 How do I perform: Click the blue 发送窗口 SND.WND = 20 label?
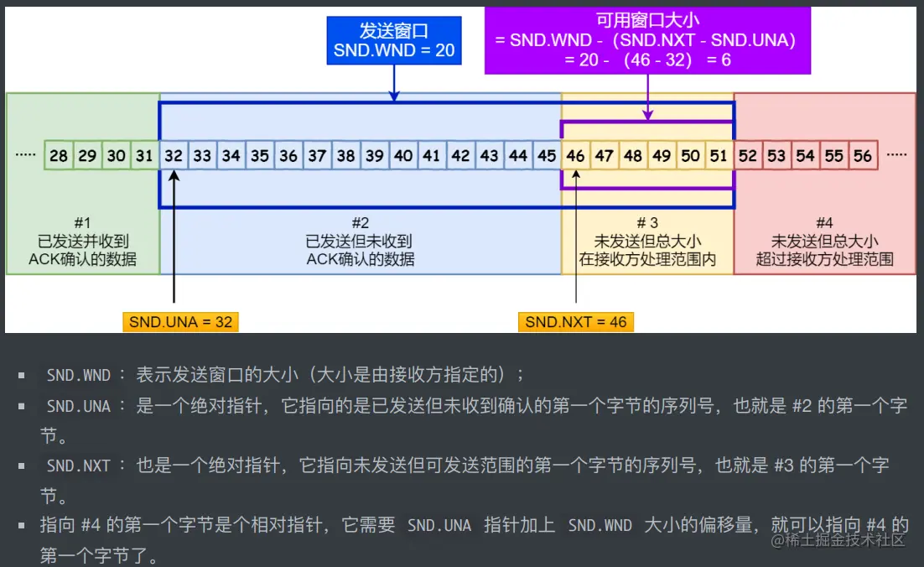(x=394, y=39)
